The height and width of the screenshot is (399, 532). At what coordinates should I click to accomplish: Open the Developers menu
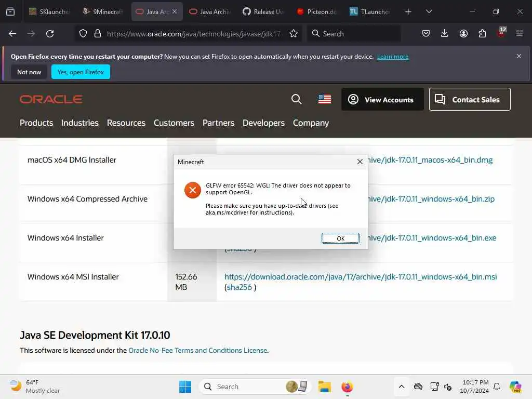(263, 123)
